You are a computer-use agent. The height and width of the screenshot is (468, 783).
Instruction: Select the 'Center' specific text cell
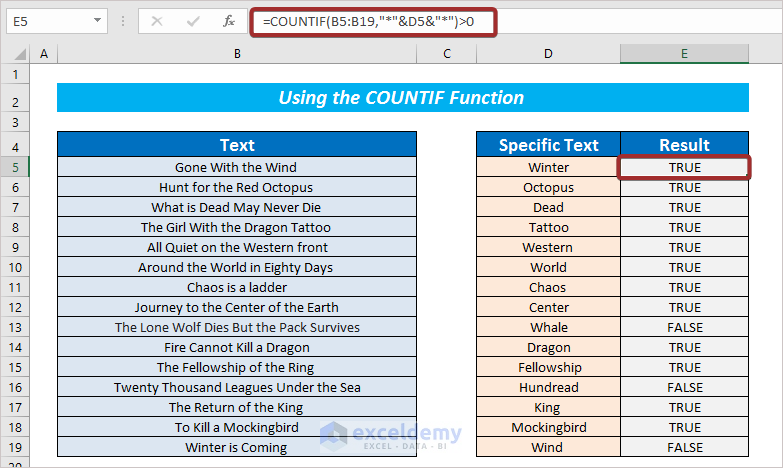(x=548, y=307)
